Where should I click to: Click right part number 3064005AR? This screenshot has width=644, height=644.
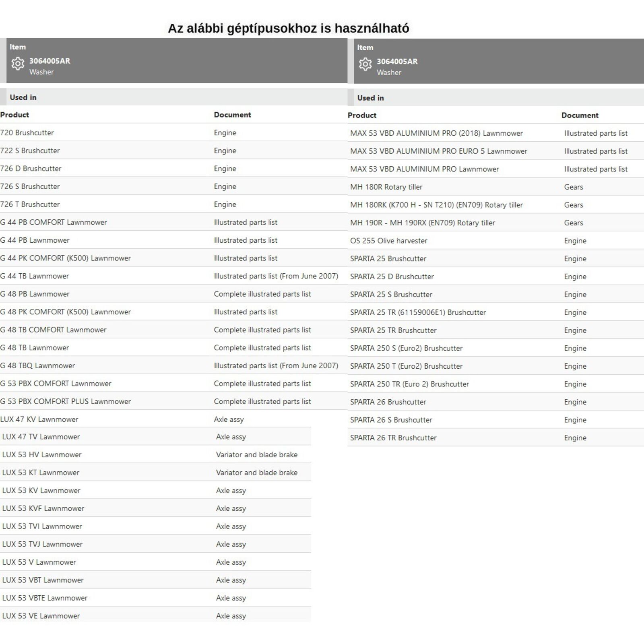[397, 62]
